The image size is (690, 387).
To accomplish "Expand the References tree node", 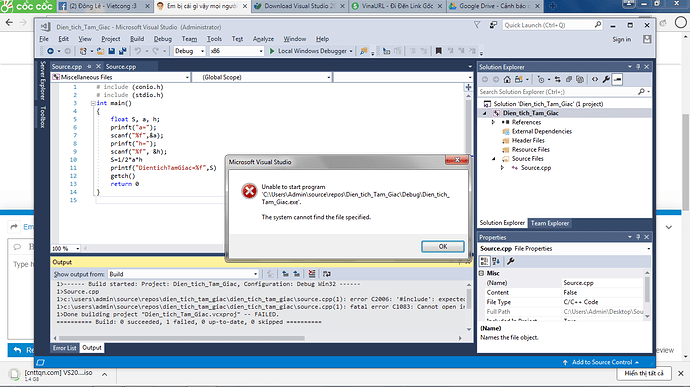I will (x=493, y=122).
